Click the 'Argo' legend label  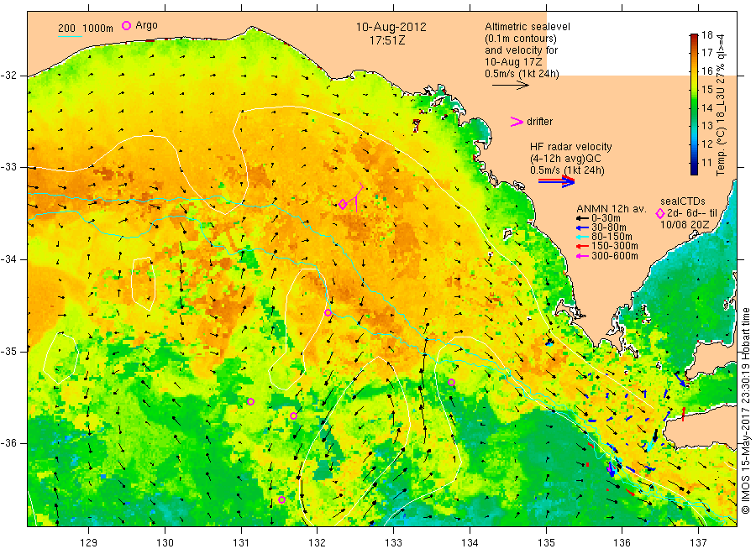click(146, 25)
